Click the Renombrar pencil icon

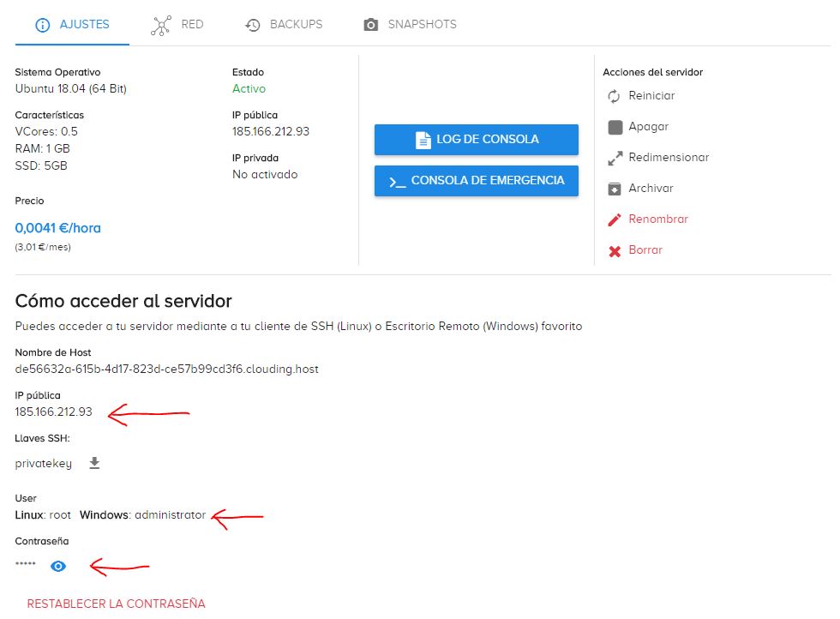click(x=615, y=219)
